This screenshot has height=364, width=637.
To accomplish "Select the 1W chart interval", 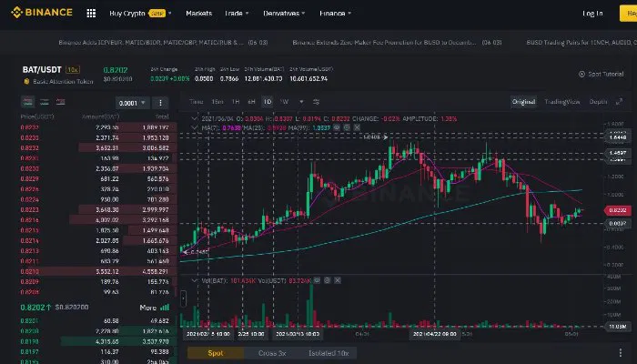I will coord(284,102).
